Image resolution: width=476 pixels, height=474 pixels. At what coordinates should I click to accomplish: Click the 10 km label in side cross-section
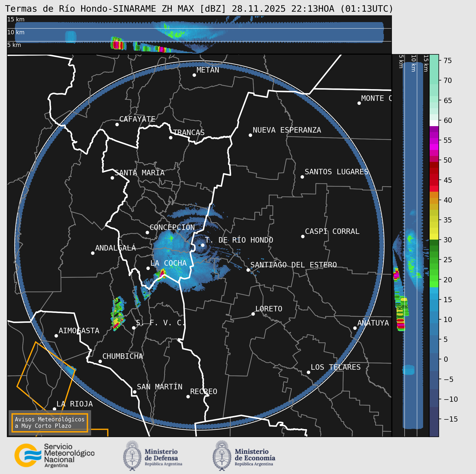coord(413,63)
